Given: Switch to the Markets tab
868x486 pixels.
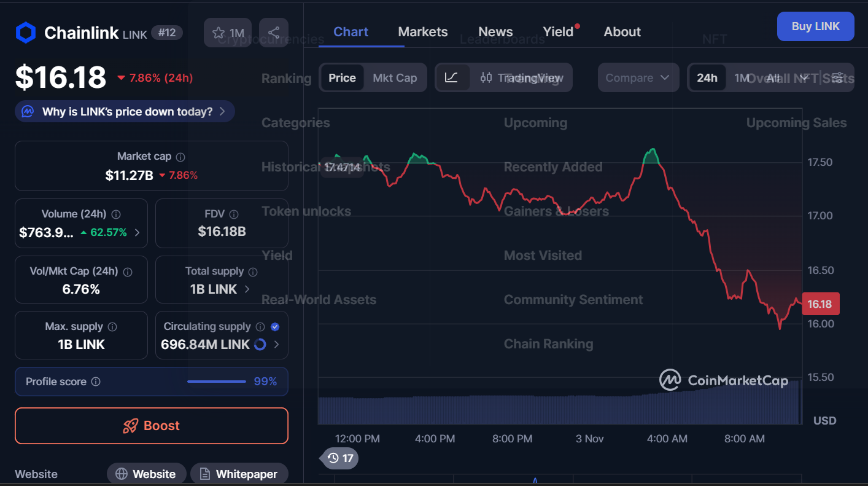Looking at the screenshot, I should tap(422, 31).
